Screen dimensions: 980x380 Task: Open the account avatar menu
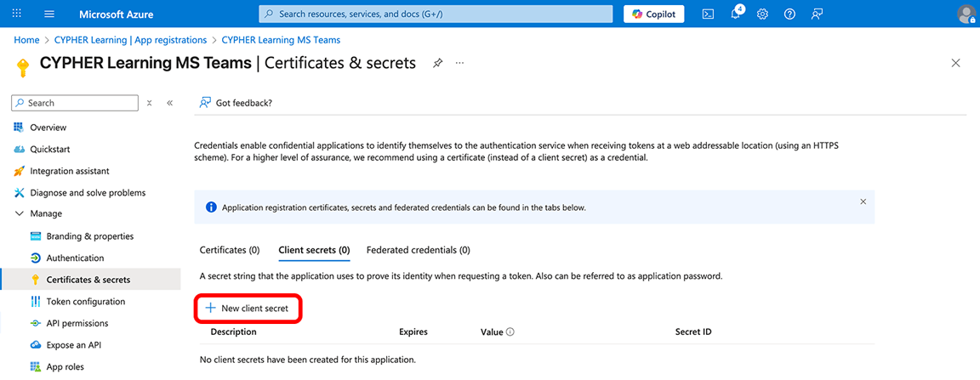click(x=966, y=14)
